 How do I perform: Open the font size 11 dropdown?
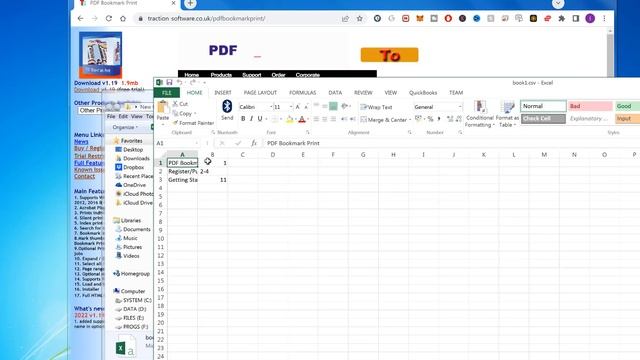[x=291, y=107]
